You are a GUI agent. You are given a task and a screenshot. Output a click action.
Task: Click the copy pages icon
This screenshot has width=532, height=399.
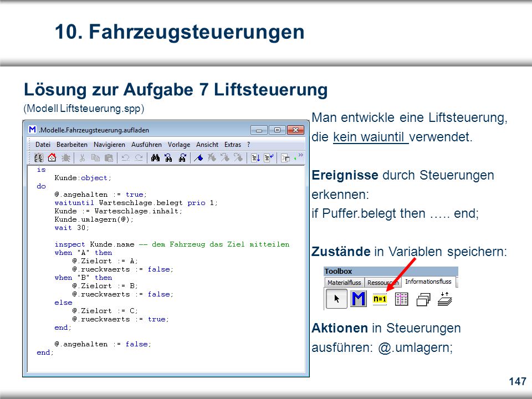coord(95,158)
